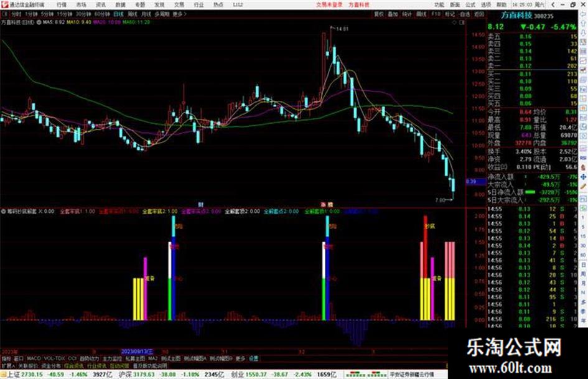Click the 创业 index in status bar
The image size is (588, 379).
237,375
